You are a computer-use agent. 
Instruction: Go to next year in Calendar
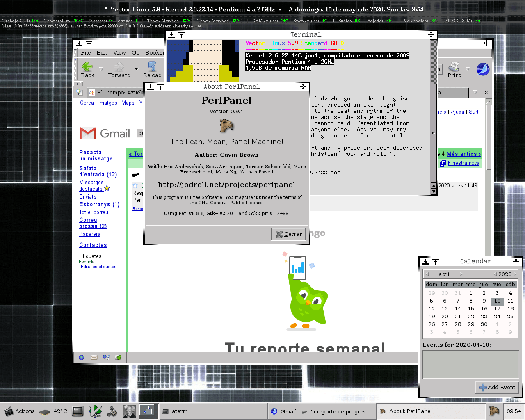[515, 274]
